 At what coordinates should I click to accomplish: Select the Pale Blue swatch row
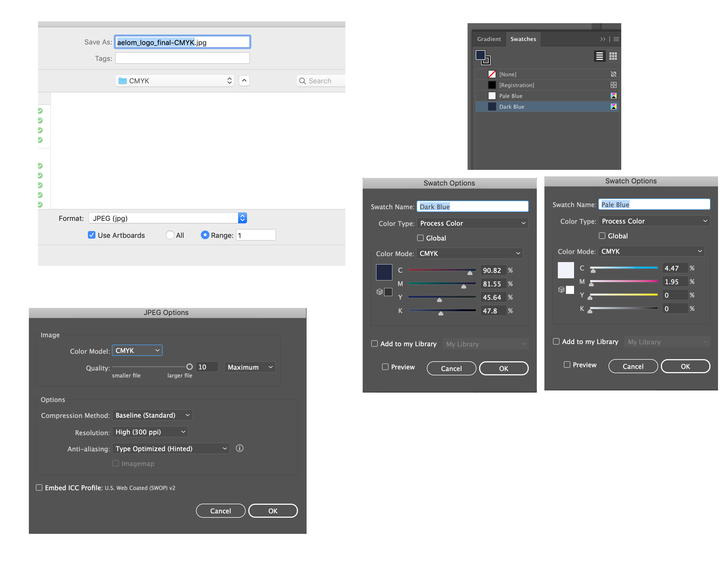(547, 96)
